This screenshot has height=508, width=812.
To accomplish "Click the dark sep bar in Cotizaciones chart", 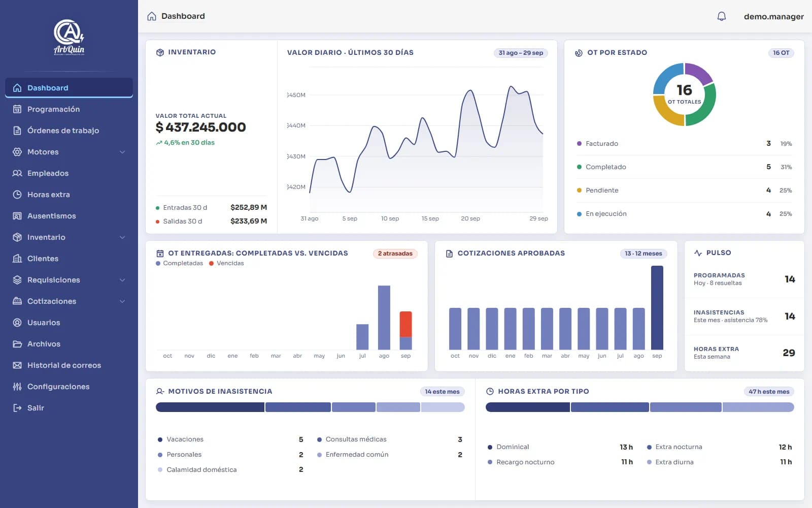I will pos(657,308).
